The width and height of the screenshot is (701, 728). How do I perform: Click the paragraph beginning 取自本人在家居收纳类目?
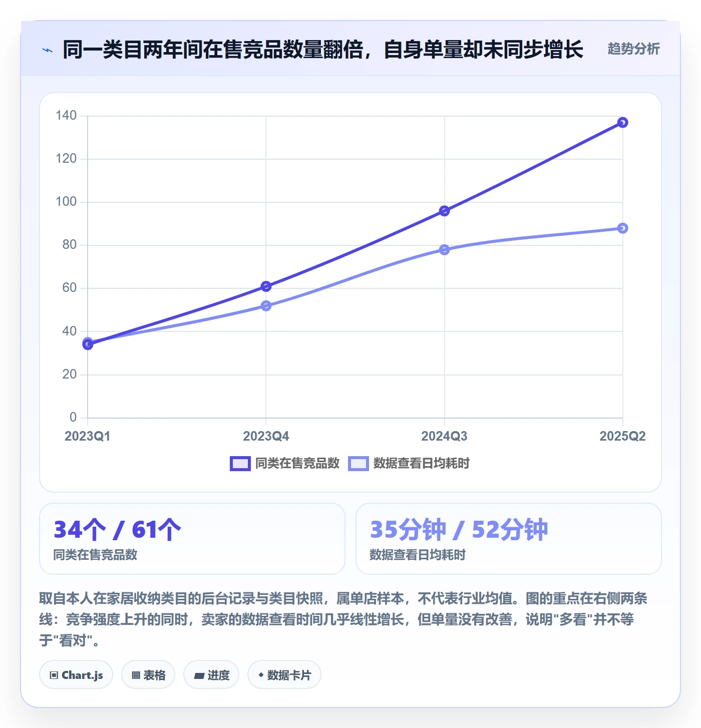pos(343,619)
